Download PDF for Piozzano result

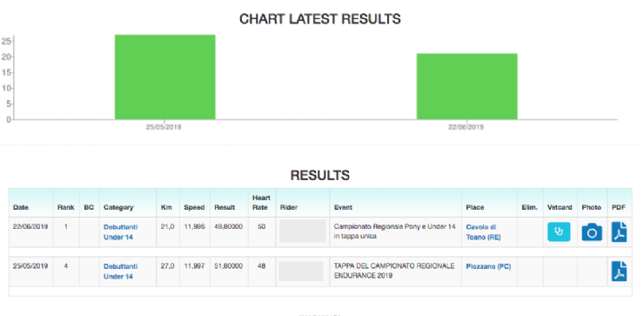619,272
